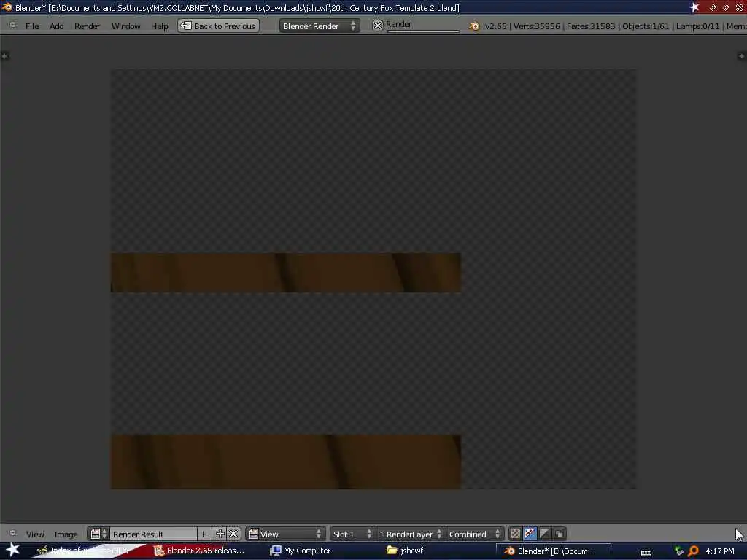This screenshot has height=560, width=747.
Task: Open the File menu
Action: point(32,26)
